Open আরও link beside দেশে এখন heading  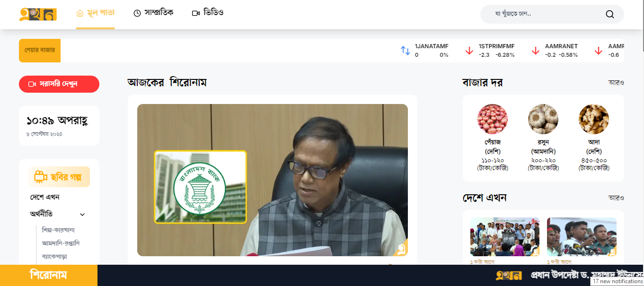click(616, 198)
